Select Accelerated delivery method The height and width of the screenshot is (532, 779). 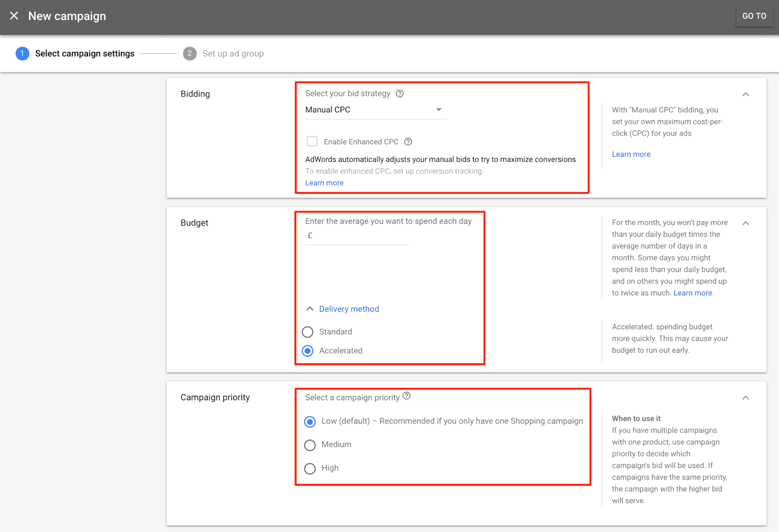[307, 351]
